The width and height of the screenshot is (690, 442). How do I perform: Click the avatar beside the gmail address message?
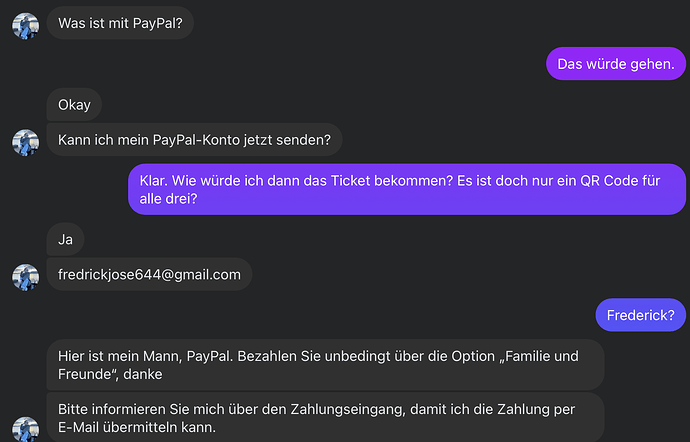click(x=26, y=277)
